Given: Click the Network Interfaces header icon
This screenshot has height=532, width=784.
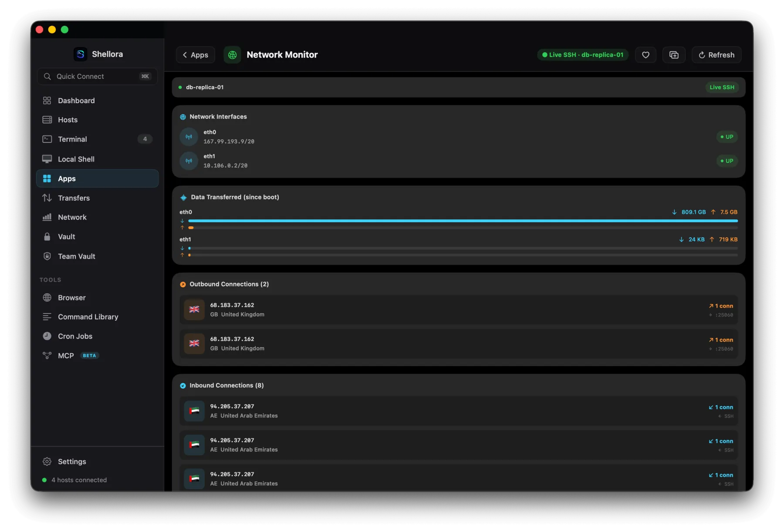Looking at the screenshot, I should tap(183, 117).
